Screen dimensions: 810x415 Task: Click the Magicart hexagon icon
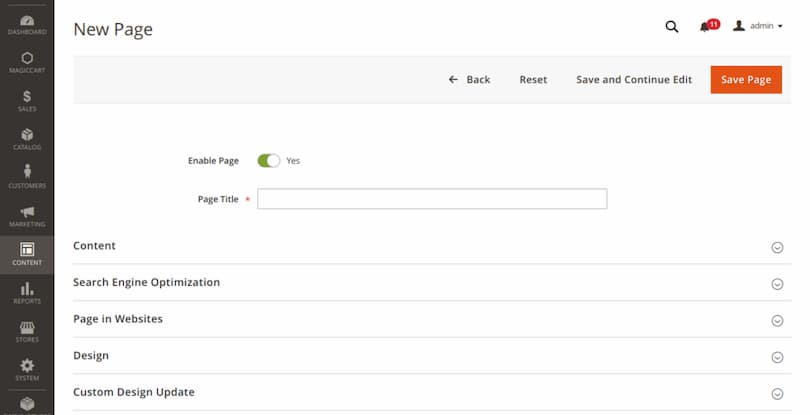pos(27,62)
